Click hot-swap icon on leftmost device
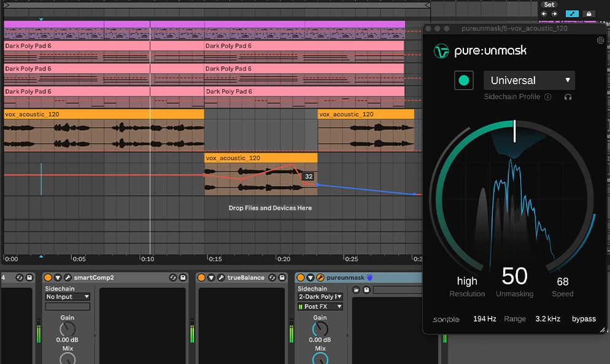This screenshot has width=610, height=364. click(19, 277)
